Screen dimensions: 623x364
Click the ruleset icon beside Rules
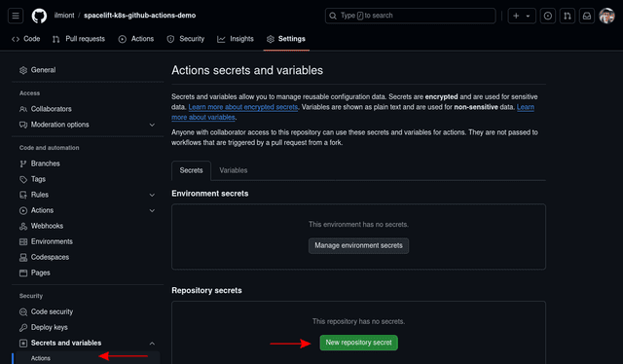click(23, 195)
